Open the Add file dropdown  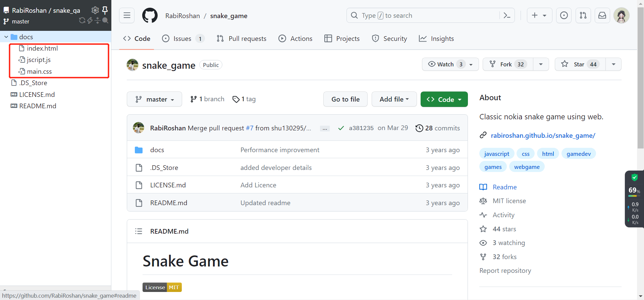(394, 99)
